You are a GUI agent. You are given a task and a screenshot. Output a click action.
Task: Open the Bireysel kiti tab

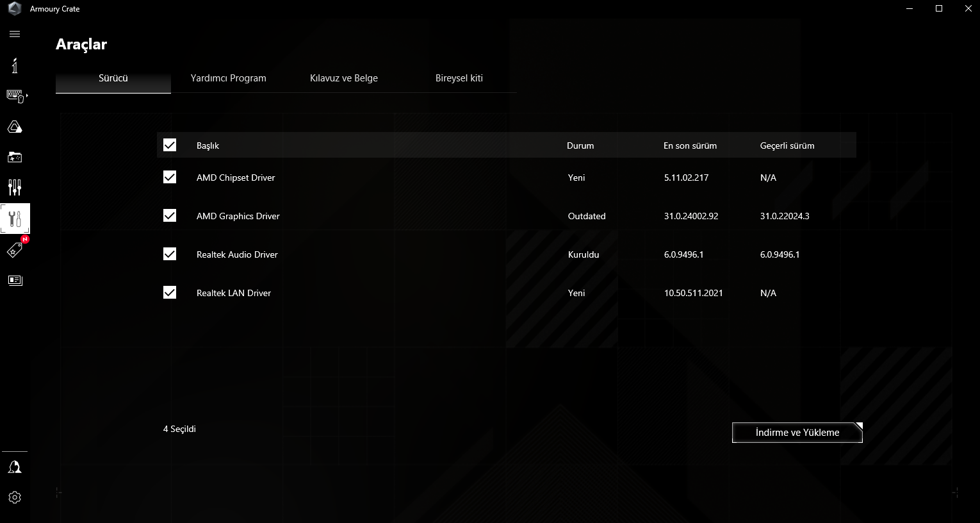[459, 78]
